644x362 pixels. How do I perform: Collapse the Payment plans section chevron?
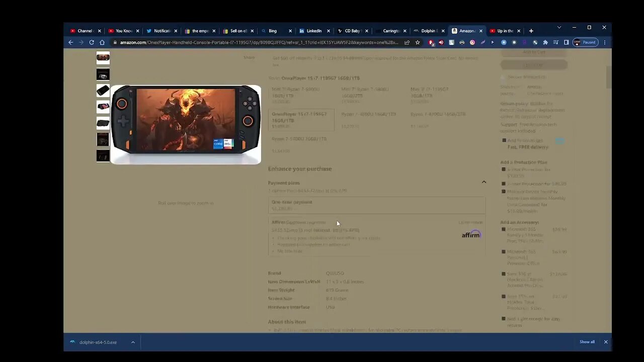pos(484,182)
